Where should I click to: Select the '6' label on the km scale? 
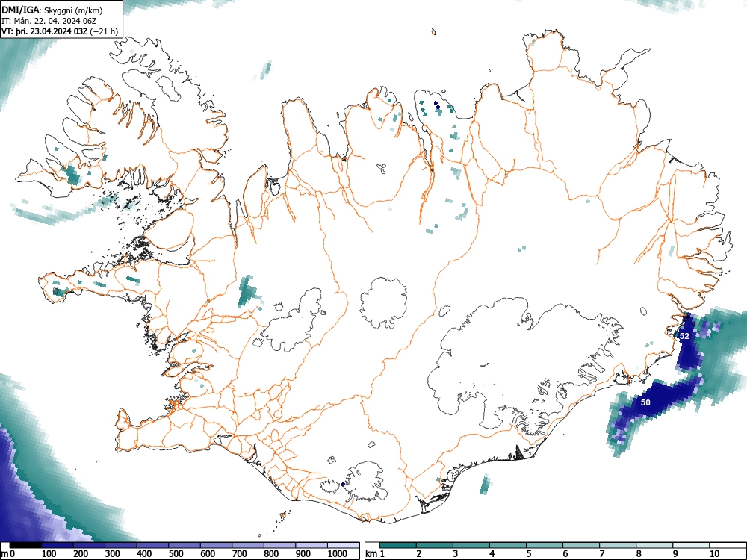[x=565, y=554]
